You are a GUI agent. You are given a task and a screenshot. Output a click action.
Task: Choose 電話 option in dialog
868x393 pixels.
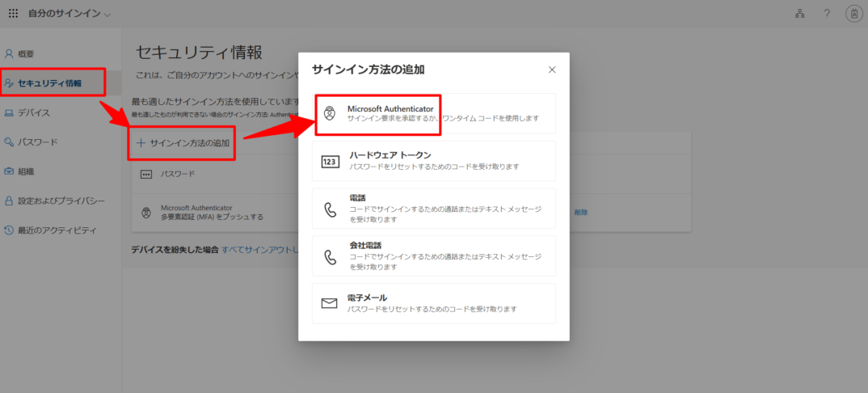(x=433, y=208)
